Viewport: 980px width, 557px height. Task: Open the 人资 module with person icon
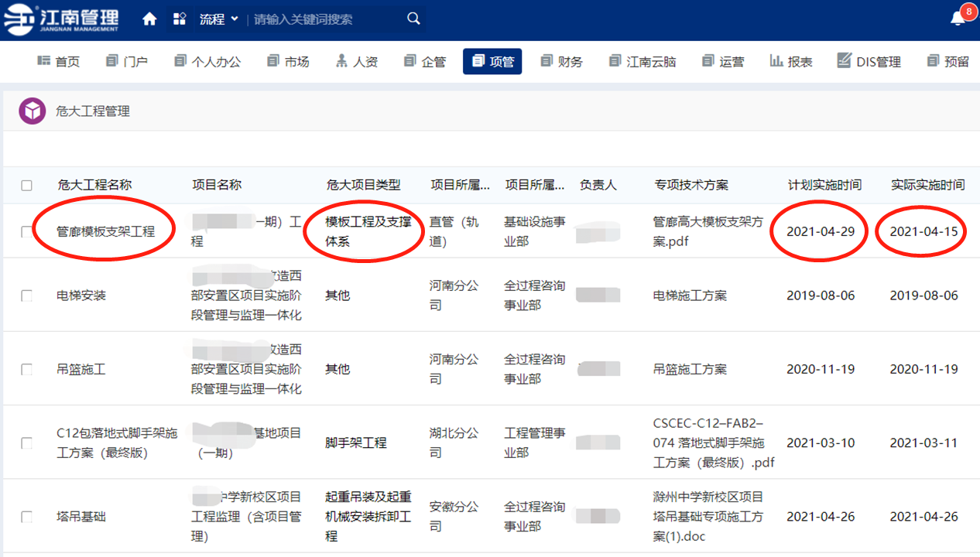[357, 62]
